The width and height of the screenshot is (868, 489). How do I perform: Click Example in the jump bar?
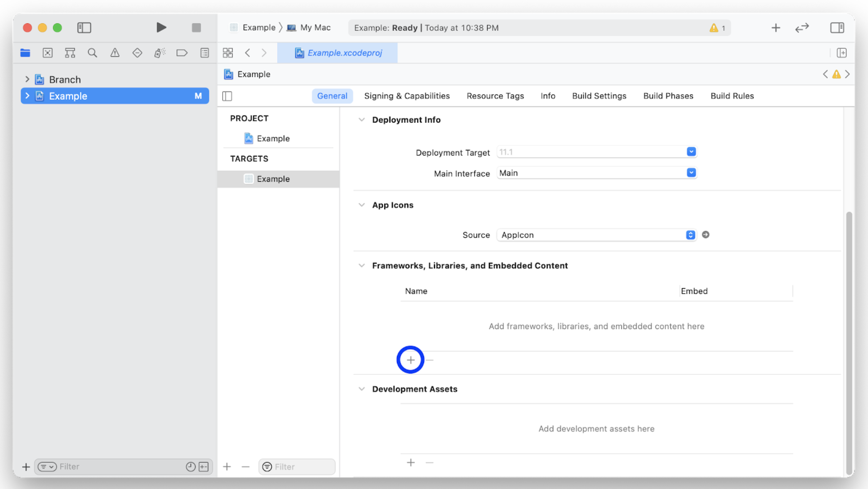[x=247, y=74]
